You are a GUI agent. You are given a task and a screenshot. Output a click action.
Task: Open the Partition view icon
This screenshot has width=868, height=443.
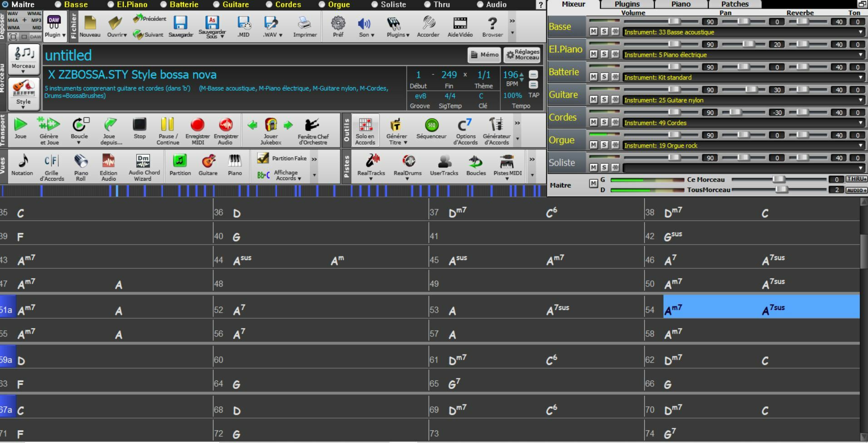tap(180, 165)
